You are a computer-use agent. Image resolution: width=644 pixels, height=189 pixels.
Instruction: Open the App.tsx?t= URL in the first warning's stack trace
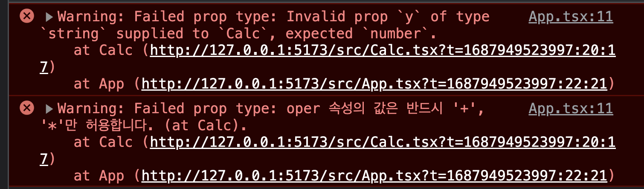click(374, 84)
